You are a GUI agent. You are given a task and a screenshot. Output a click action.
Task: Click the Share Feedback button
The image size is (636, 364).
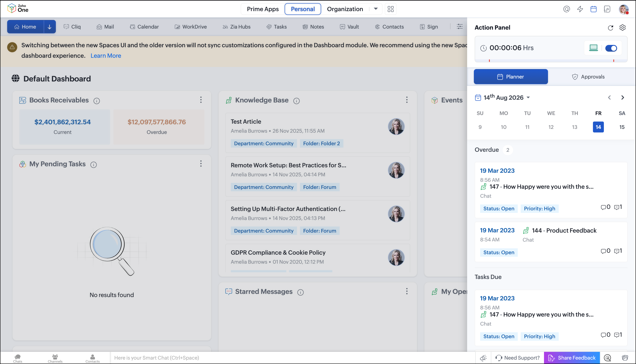pyautogui.click(x=572, y=358)
